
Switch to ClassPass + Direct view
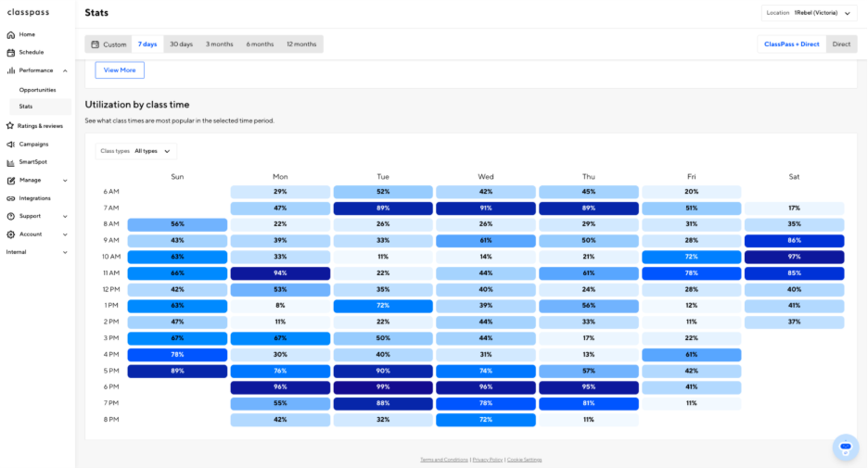(792, 44)
